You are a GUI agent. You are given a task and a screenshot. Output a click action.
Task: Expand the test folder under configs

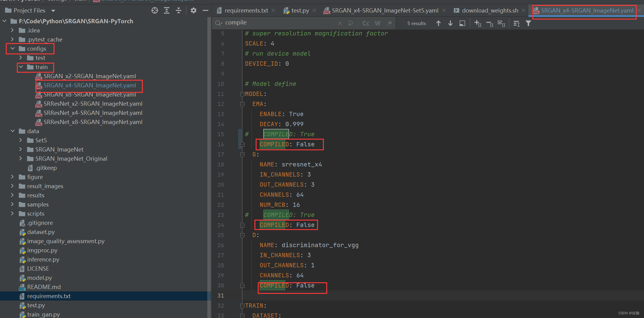pos(20,58)
